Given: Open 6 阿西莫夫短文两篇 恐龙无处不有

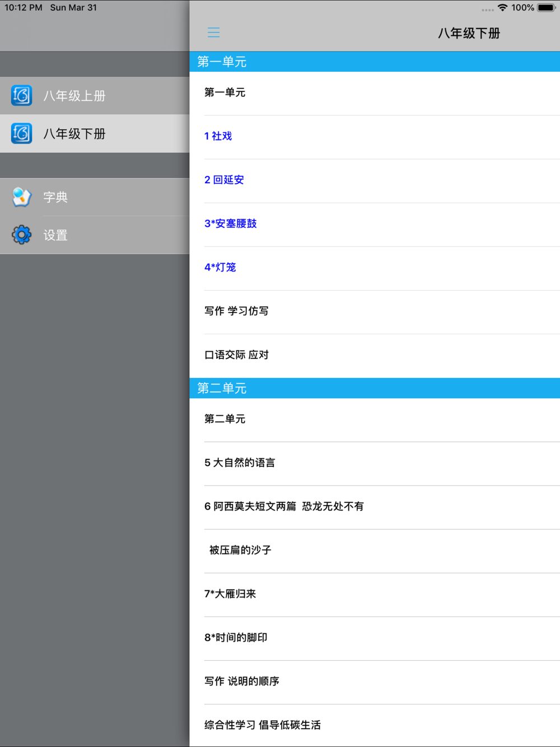Looking at the screenshot, I should (375, 507).
